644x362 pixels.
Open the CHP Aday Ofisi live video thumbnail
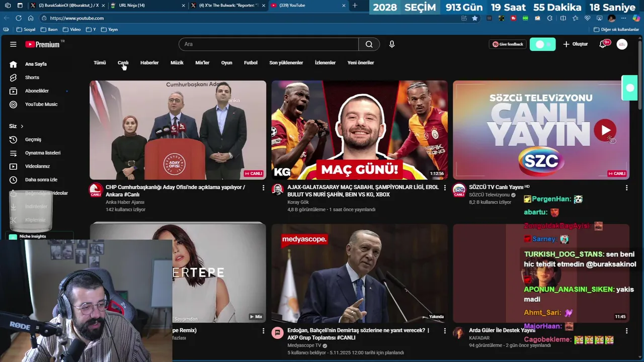178,130
